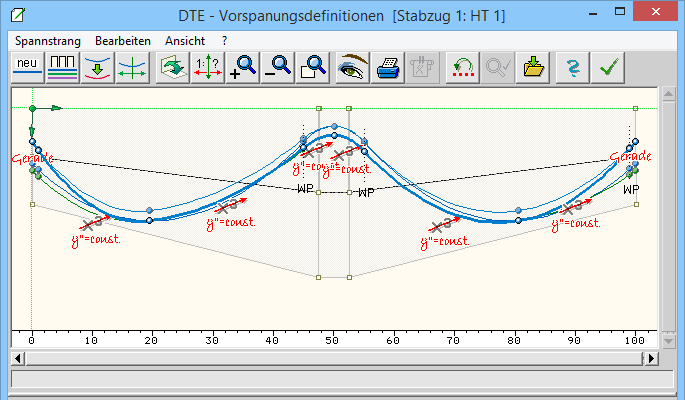Click the open folder icon
Screen dimensions: 685x400
(x=534, y=67)
